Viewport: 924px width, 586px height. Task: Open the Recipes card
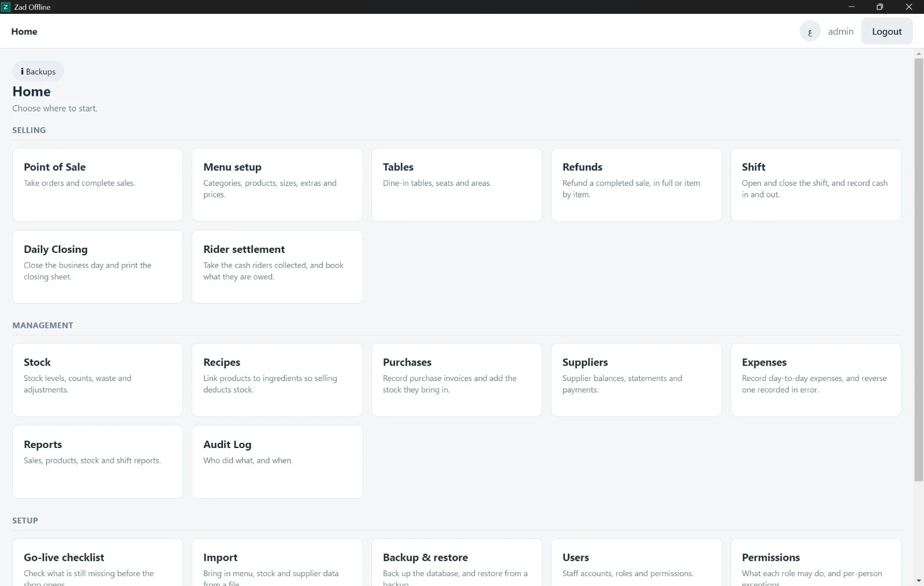pos(277,380)
